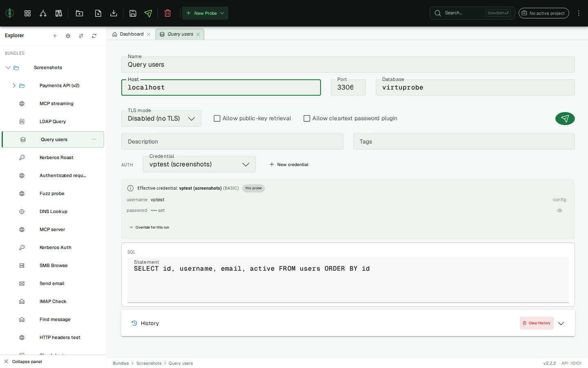Click the branch/flow toolbar icon
Screen dimensions: 588x368
pos(43,13)
